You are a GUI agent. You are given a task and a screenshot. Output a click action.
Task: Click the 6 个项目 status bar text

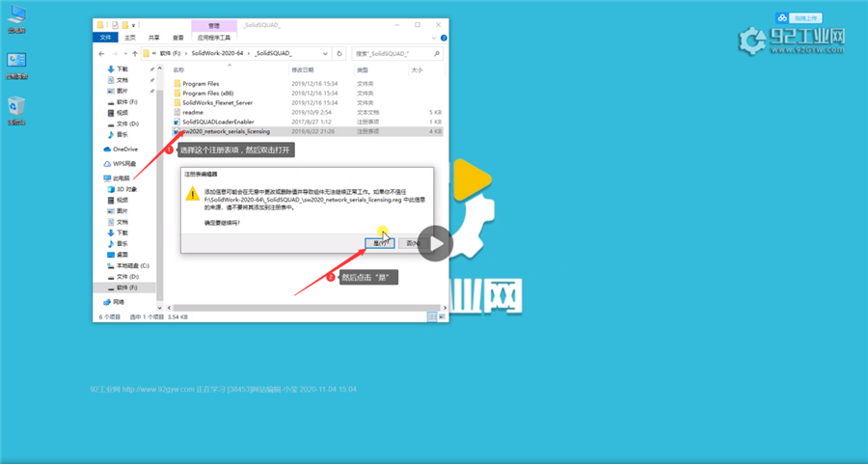(x=110, y=317)
